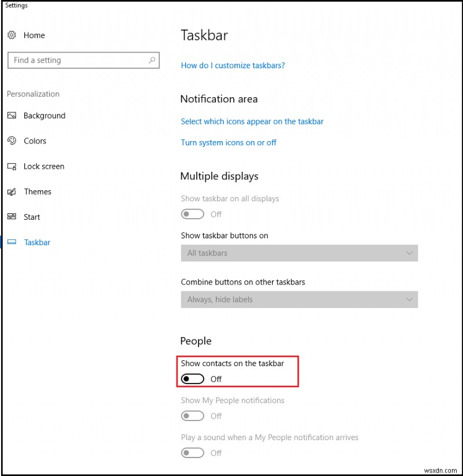Toggle Show taskbar on all displays
This screenshot has width=463, height=476.
(x=192, y=214)
